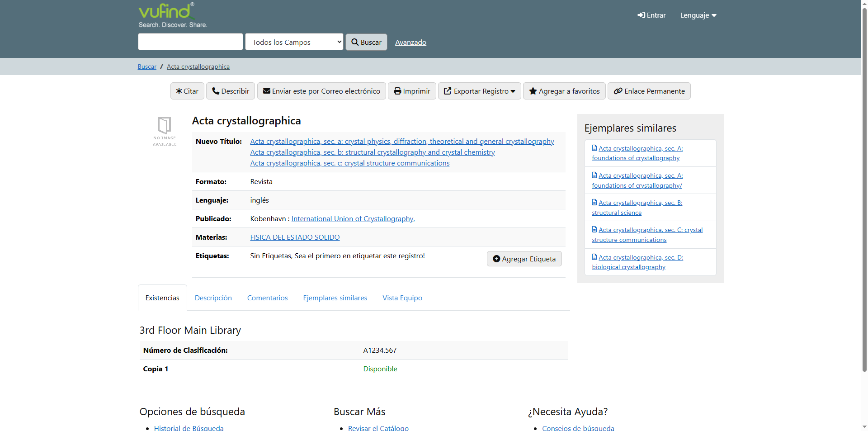This screenshot has height=431, width=868.
Task: Click the chain icon on Enlace Permanente
Action: pyautogui.click(x=618, y=91)
